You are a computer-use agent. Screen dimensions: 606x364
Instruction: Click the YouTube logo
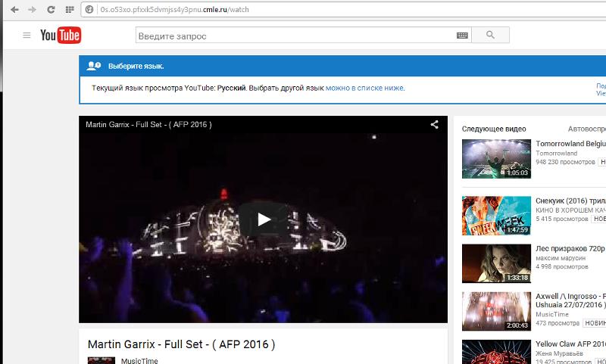pos(61,35)
